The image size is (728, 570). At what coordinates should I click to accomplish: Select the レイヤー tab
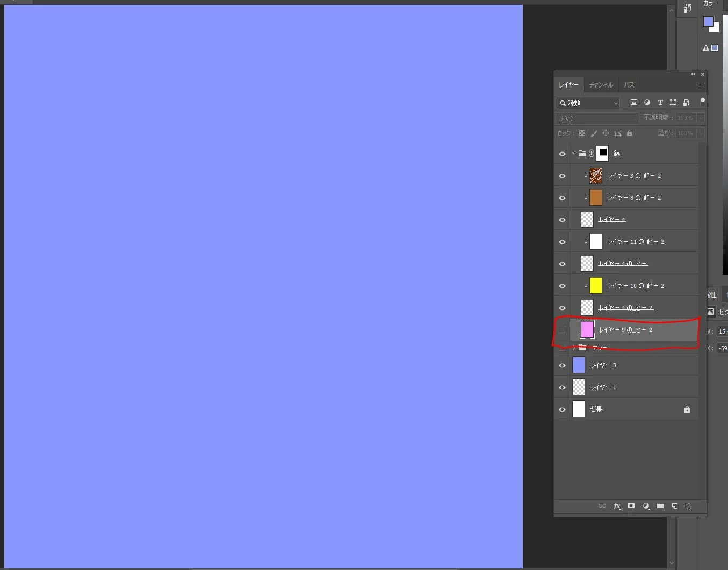tap(568, 85)
